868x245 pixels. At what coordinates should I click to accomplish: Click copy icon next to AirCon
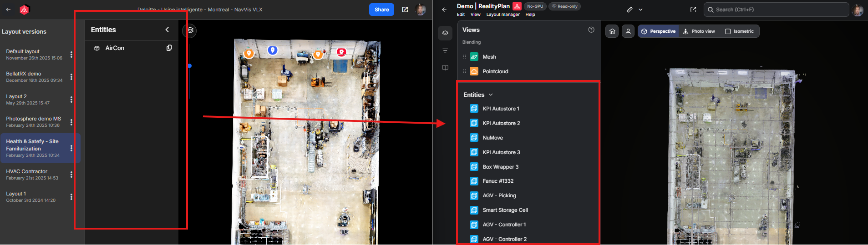click(x=169, y=48)
